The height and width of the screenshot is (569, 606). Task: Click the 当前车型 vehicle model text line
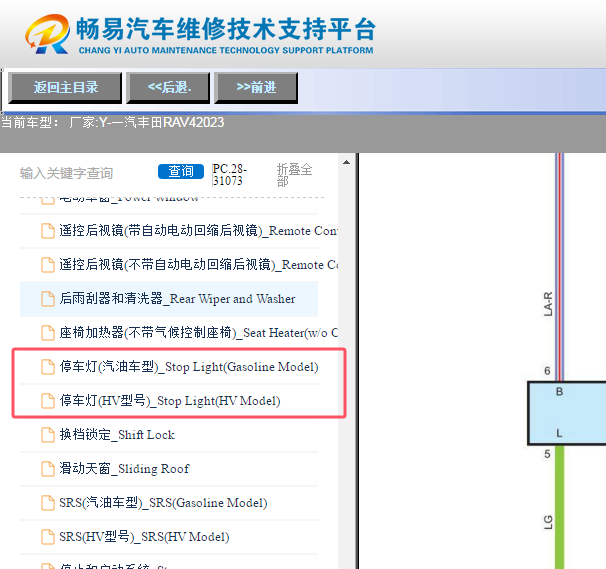tap(113, 123)
